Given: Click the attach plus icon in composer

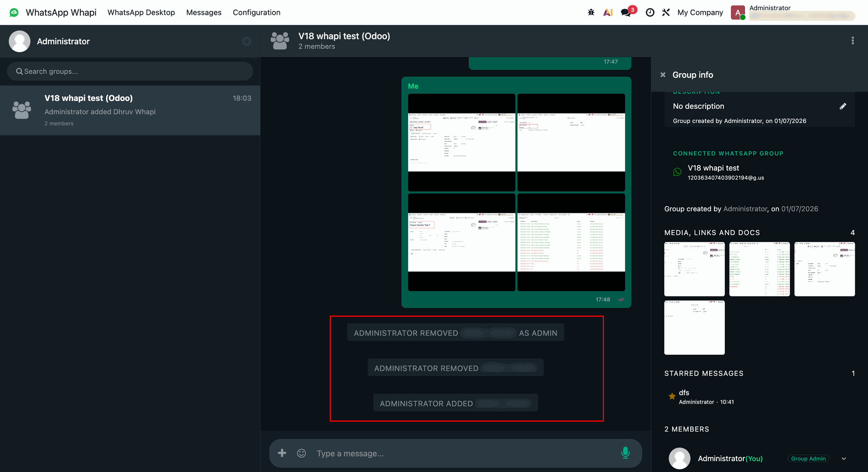Looking at the screenshot, I should [282, 453].
